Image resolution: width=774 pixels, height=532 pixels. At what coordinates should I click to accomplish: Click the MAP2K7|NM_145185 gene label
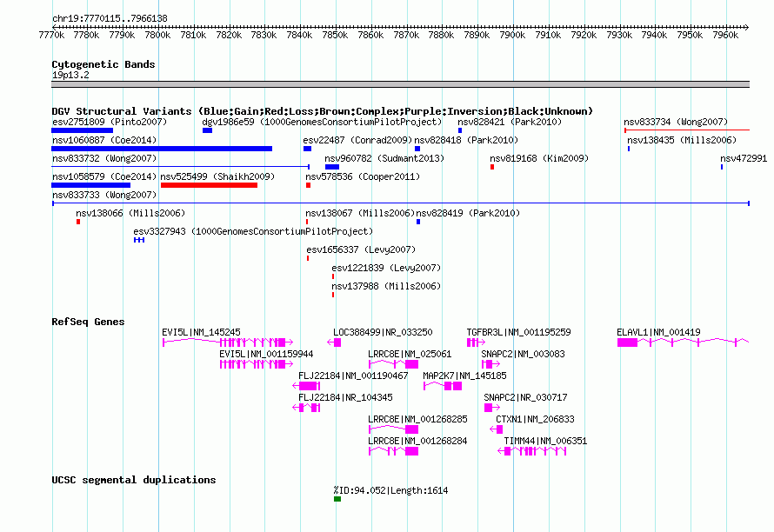click(x=464, y=376)
